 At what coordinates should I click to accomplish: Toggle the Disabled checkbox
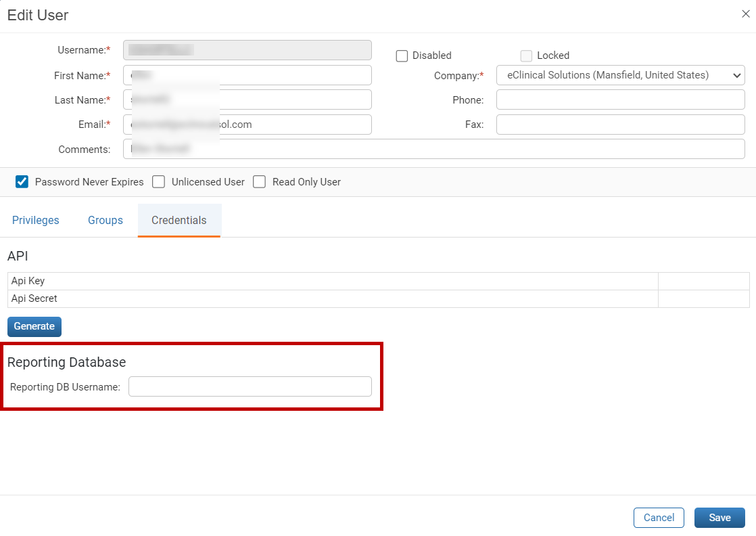pos(402,56)
